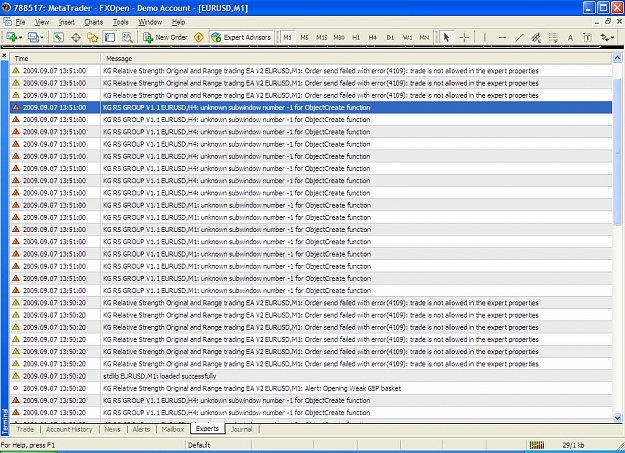Select the M5 timeframe

[305, 37]
